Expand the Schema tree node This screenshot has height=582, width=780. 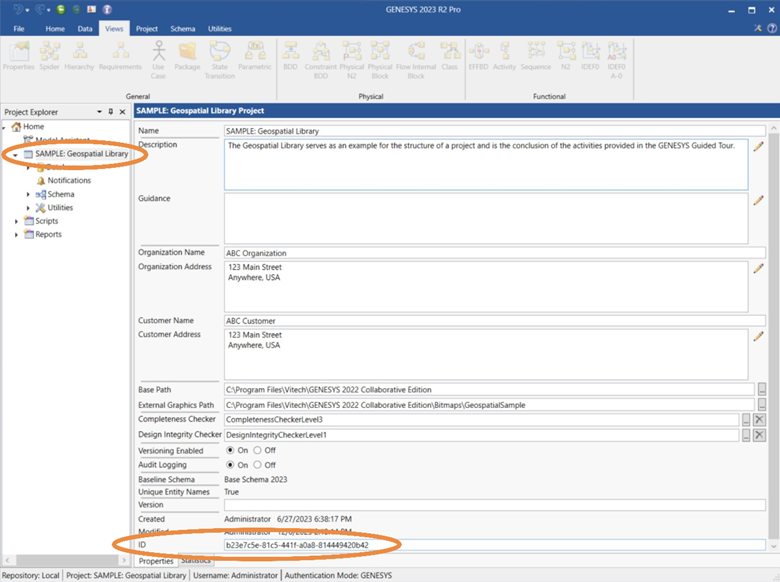coord(28,194)
